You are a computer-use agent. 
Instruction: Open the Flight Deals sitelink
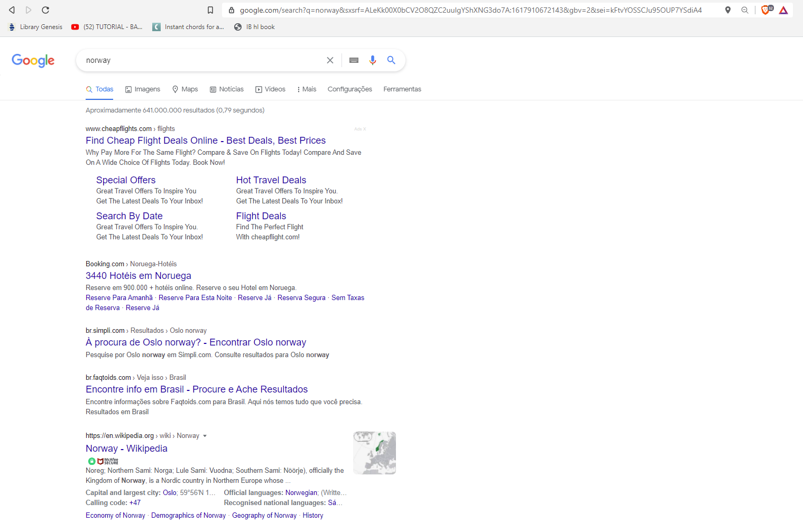tap(261, 216)
